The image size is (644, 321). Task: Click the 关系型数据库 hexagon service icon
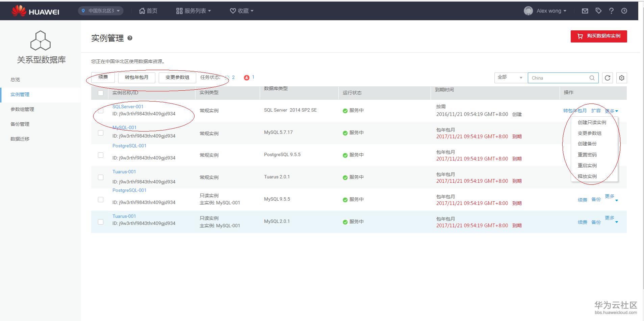tap(41, 40)
